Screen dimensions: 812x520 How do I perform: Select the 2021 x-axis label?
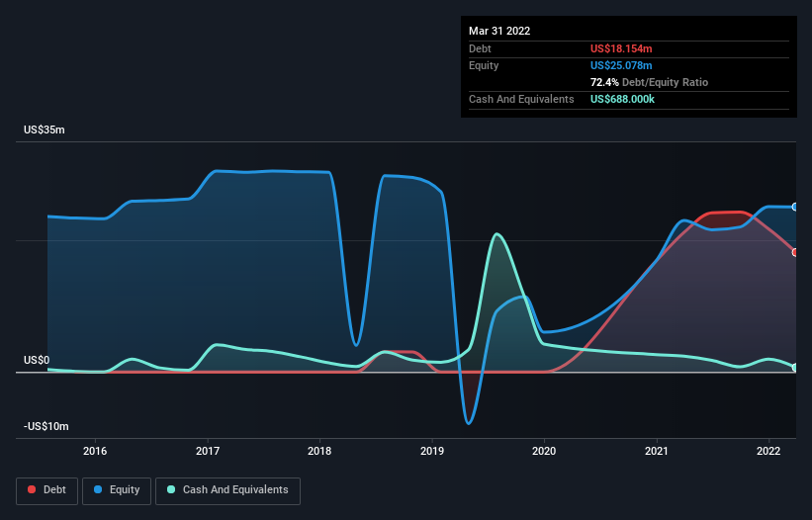click(x=656, y=451)
